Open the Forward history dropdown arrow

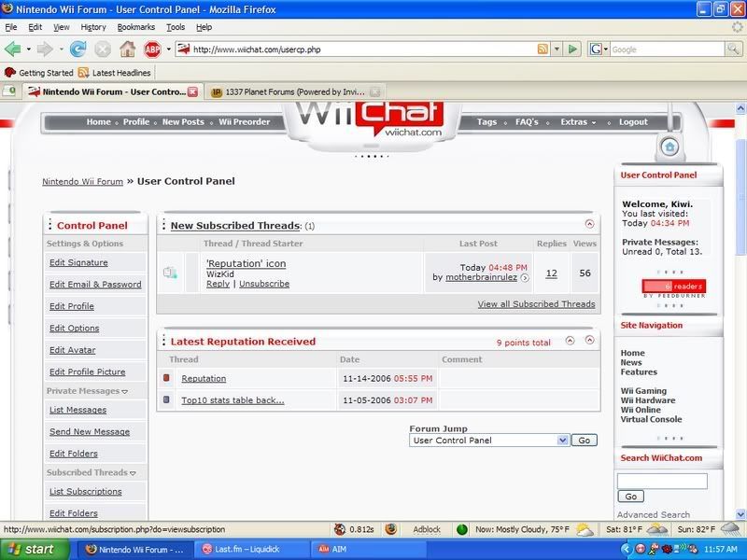pyautogui.click(x=61, y=49)
